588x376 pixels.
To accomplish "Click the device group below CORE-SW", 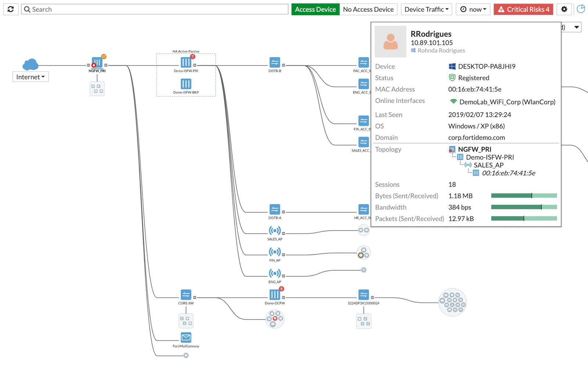I will [x=186, y=321].
